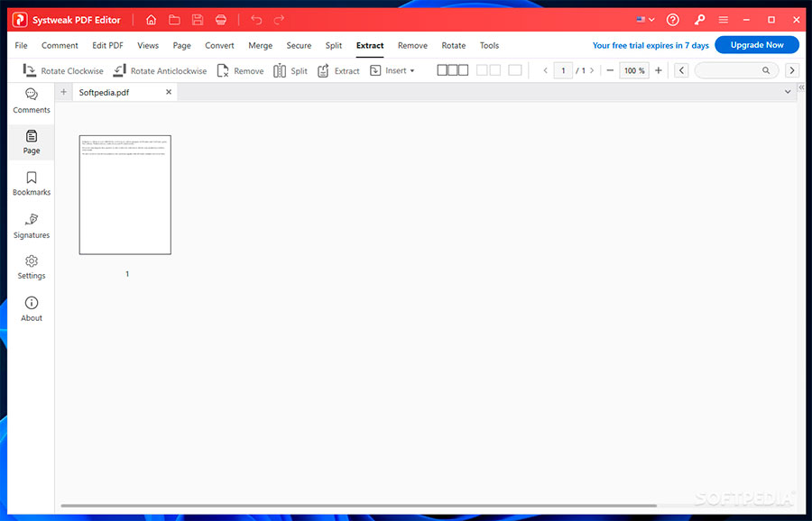
Task: Click the Remove page toolbar button
Action: (x=240, y=70)
